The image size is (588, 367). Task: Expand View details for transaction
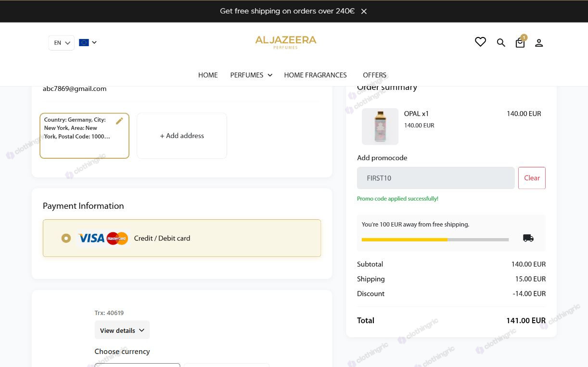click(122, 330)
